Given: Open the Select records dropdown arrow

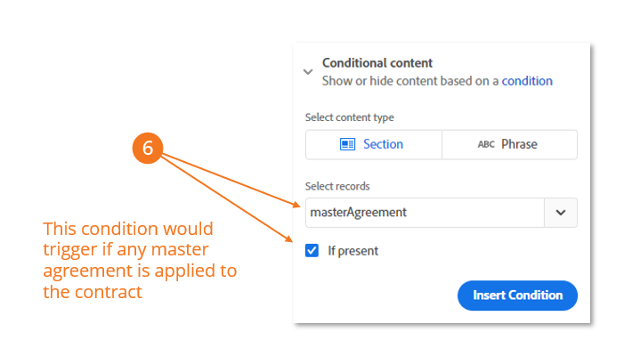Looking at the screenshot, I should click(x=560, y=213).
